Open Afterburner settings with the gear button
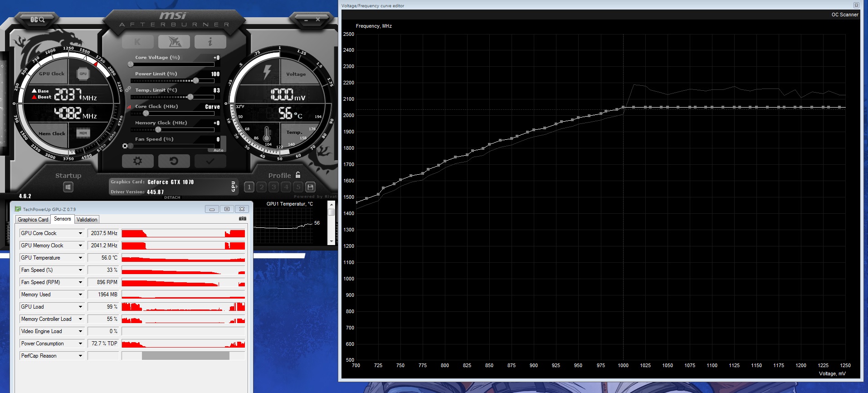The width and height of the screenshot is (868, 393). click(137, 161)
